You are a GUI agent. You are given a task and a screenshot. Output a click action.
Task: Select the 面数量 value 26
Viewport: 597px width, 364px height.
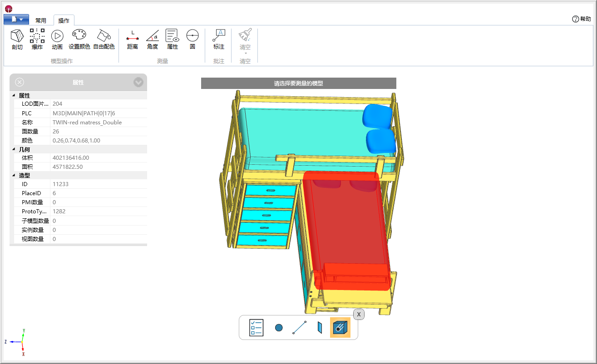pyautogui.click(x=56, y=131)
